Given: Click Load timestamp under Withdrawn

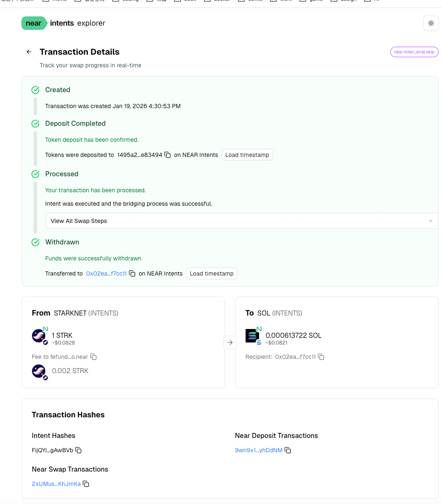Looking at the screenshot, I should (212, 273).
